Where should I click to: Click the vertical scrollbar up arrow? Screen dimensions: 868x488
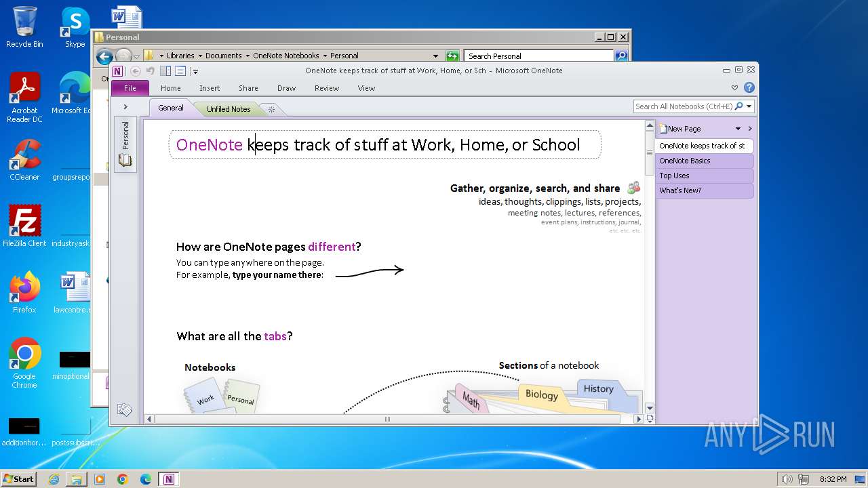point(650,126)
